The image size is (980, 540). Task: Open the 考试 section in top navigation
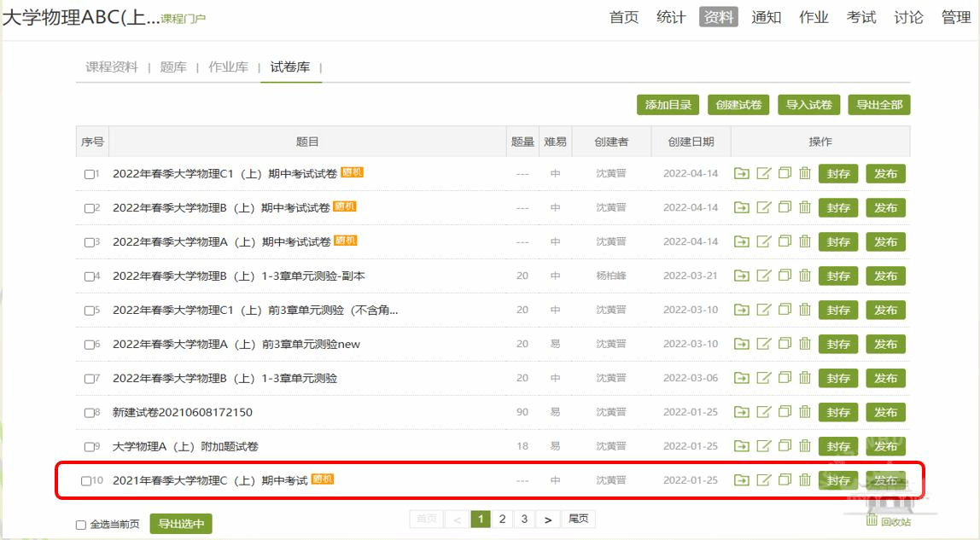point(860,17)
